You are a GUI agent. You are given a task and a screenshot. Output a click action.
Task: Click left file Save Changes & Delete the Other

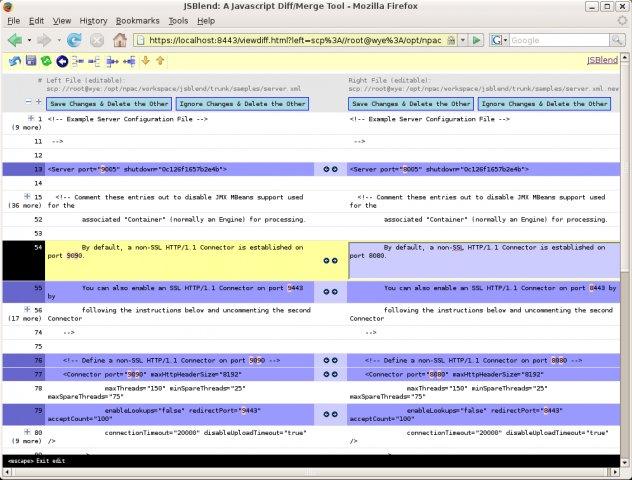[x=109, y=103]
